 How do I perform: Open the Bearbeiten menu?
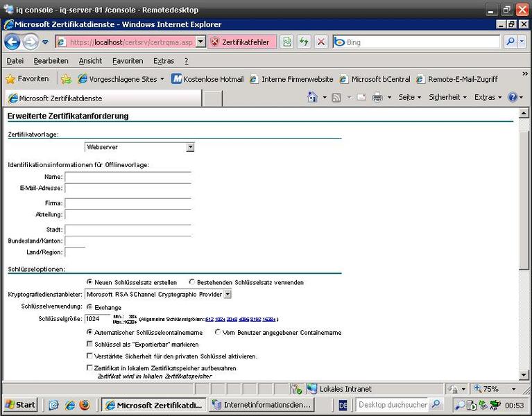pyautogui.click(x=51, y=61)
